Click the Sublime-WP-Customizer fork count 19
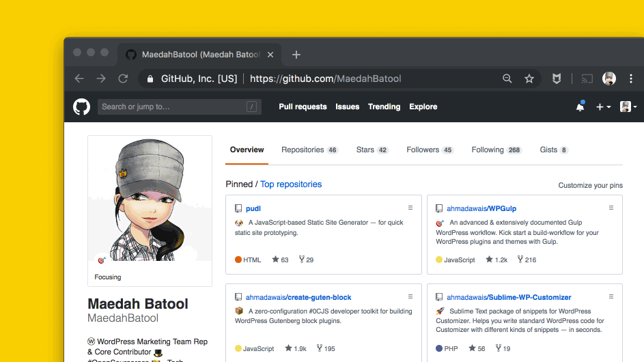This screenshot has height=362, width=644. coord(503,348)
